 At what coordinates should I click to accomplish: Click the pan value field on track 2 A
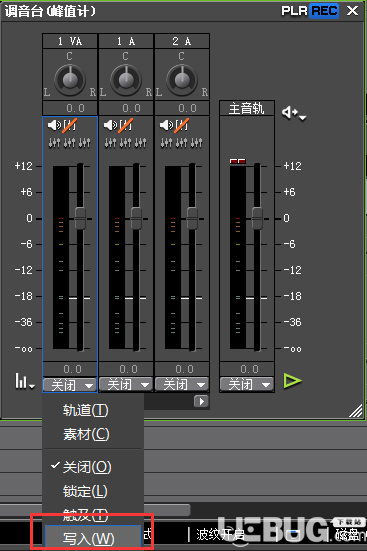pyautogui.click(x=182, y=108)
